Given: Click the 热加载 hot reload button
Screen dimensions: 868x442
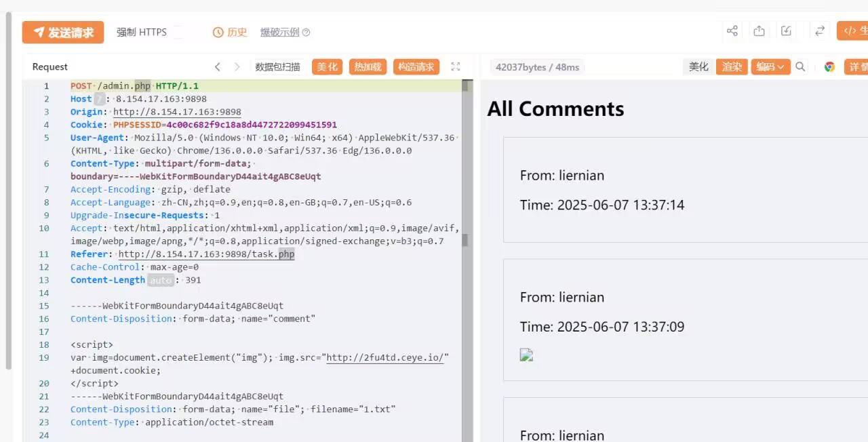Looking at the screenshot, I should click(368, 66).
